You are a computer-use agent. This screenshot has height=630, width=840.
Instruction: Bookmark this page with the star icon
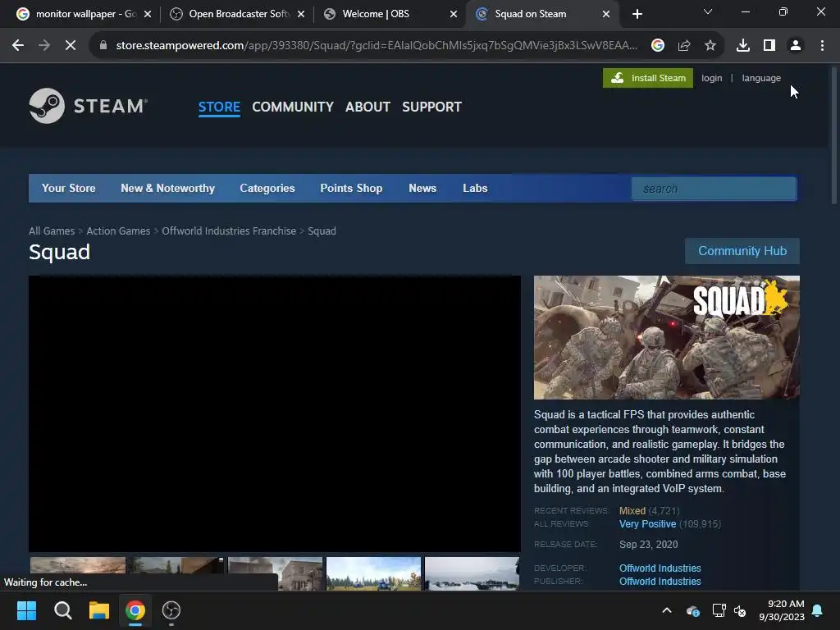pos(710,46)
